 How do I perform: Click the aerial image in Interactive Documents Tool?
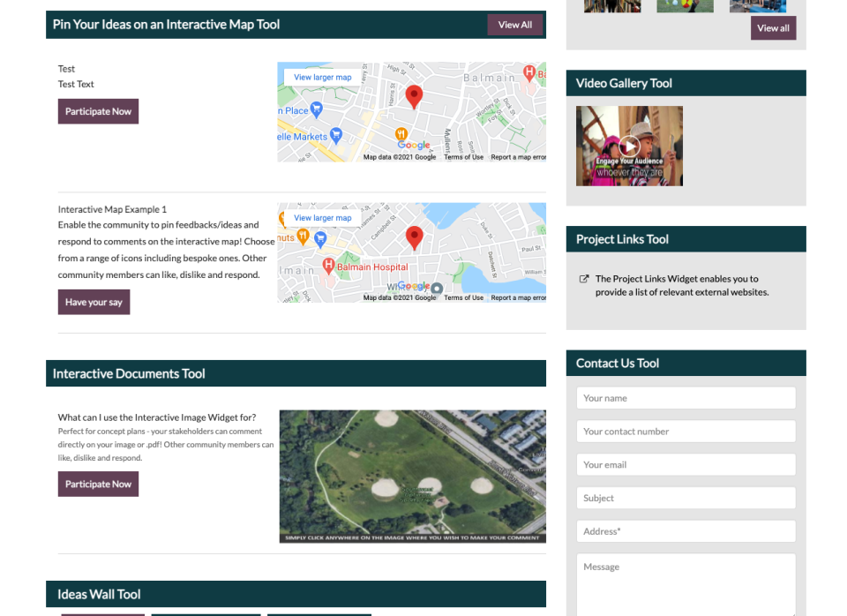point(412,476)
